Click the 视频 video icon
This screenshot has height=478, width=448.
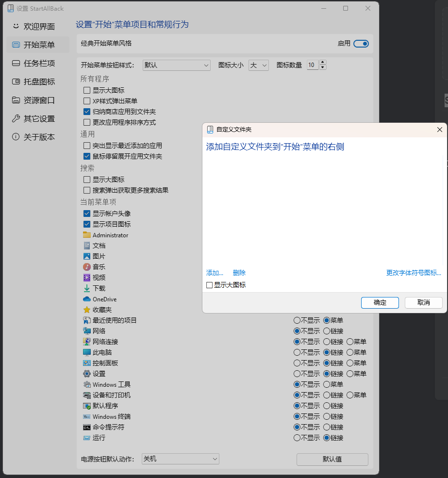[87, 278]
